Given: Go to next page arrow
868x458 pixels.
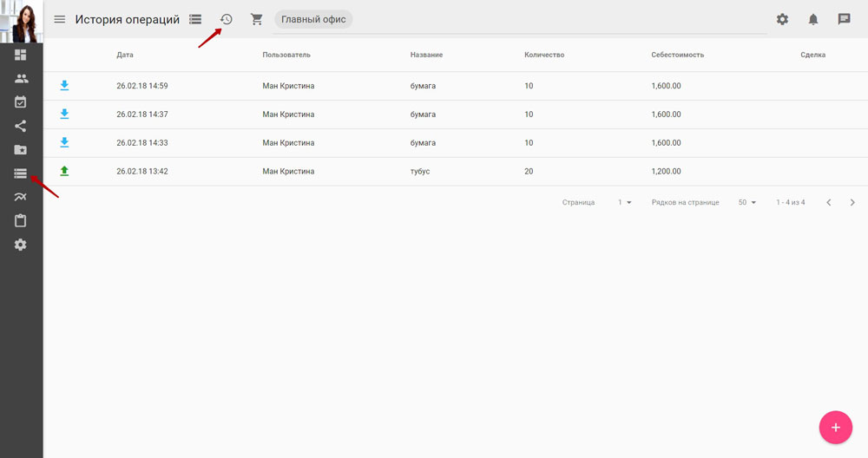Looking at the screenshot, I should pos(852,202).
